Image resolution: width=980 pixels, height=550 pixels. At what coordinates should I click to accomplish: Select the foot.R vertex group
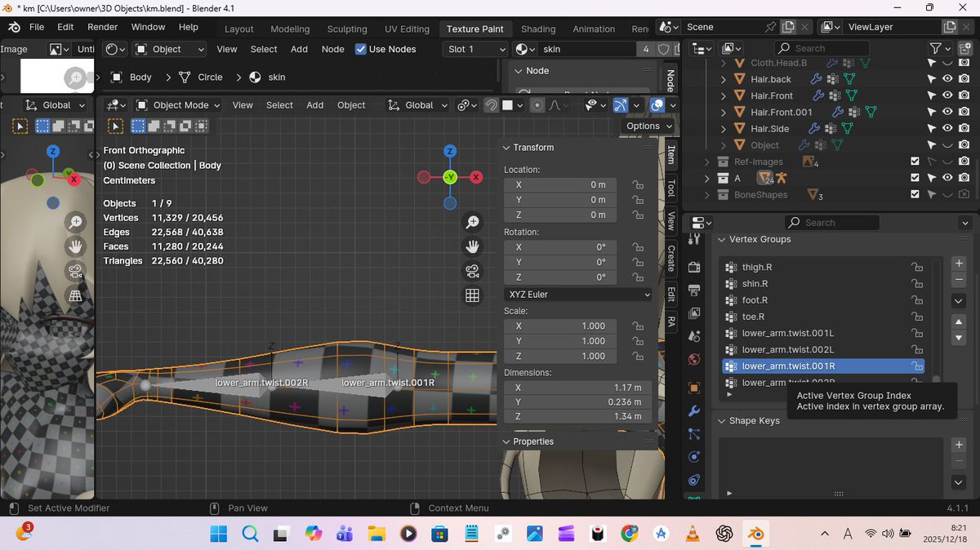pos(824,299)
